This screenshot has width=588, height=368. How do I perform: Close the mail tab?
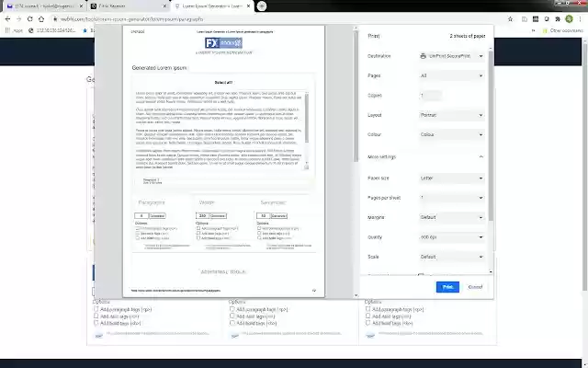(82, 6)
